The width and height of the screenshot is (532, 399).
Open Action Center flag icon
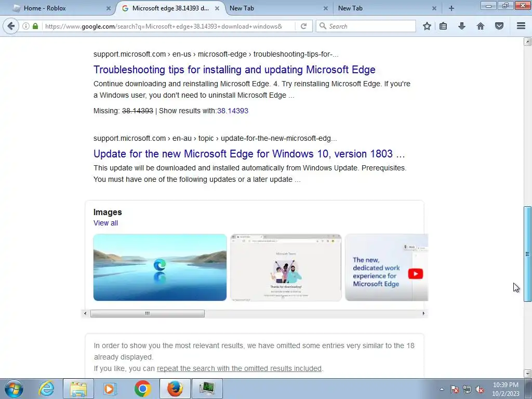tap(454, 389)
